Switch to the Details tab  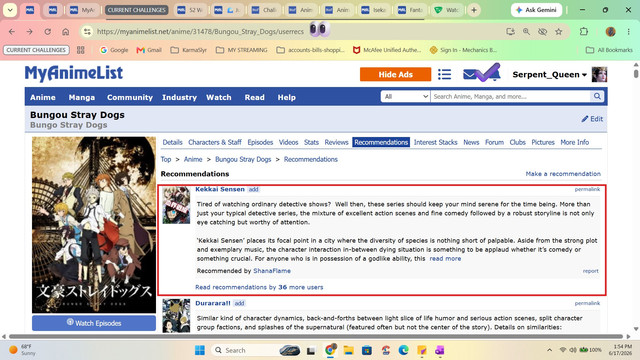pos(172,142)
